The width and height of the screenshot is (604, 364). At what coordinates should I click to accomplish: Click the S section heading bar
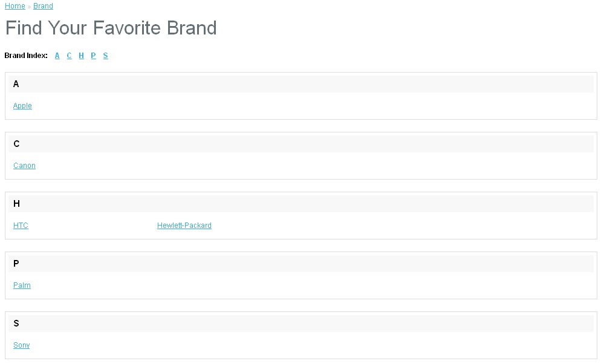(x=300, y=323)
